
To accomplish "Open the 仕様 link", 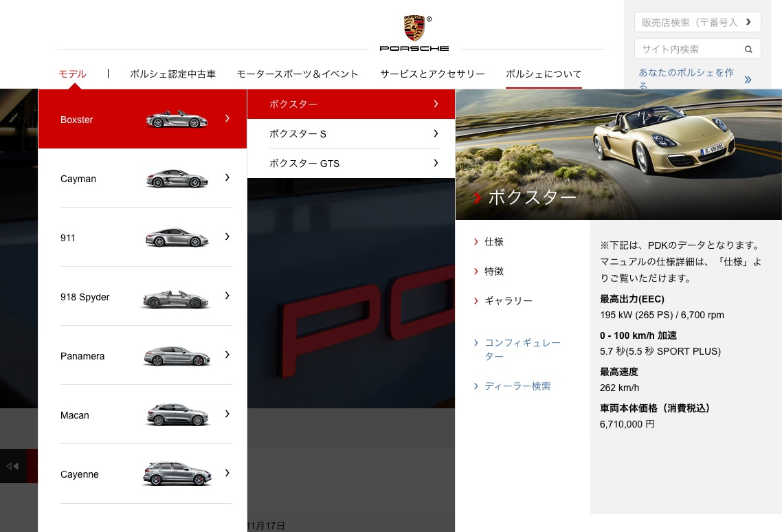I will coord(494,241).
